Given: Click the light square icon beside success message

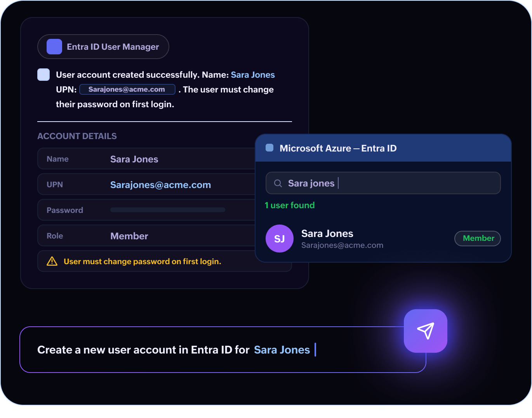Looking at the screenshot, I should click(43, 75).
